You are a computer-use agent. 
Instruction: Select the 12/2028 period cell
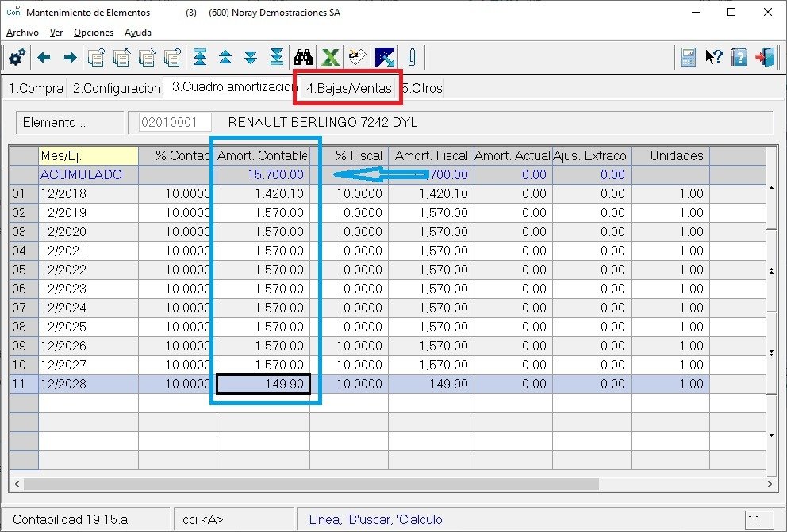88,384
